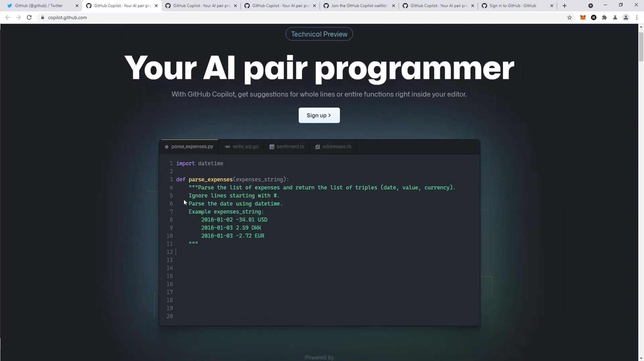Click the scrollbar up arrow
This screenshot has width=644, height=361.
pyautogui.click(x=641, y=27)
